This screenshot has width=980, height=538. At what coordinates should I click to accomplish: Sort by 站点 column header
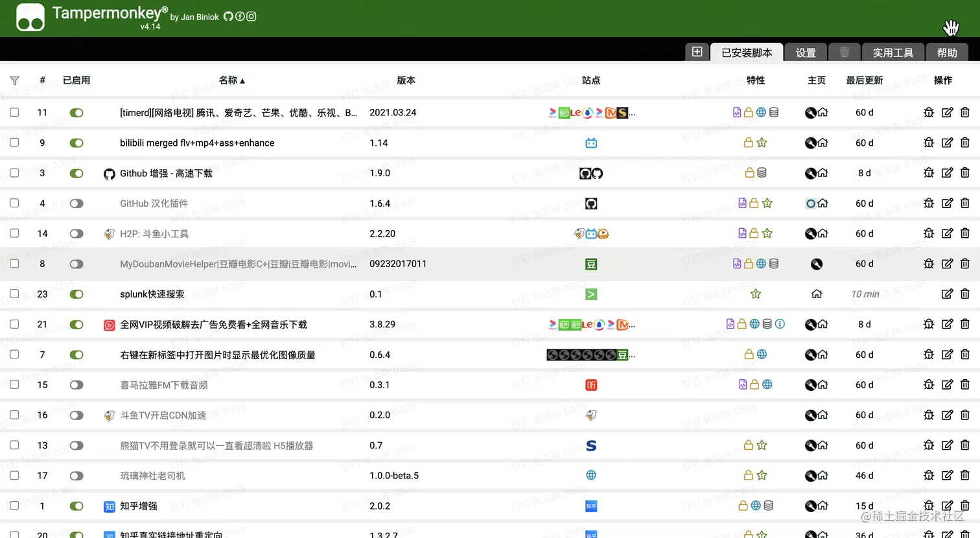pyautogui.click(x=591, y=80)
